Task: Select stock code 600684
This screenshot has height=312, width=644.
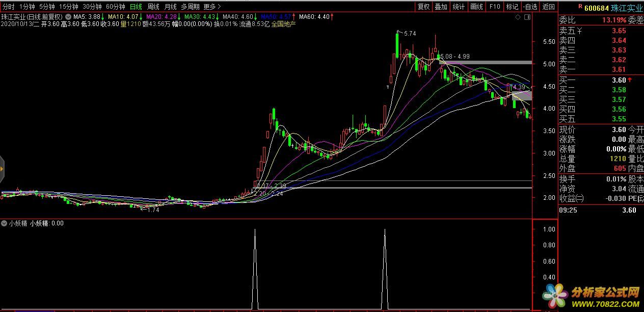Action: 596,8
